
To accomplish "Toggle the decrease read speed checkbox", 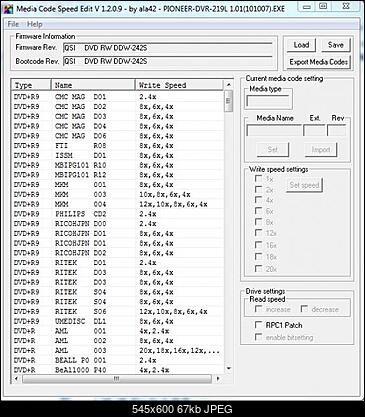I will (304, 309).
